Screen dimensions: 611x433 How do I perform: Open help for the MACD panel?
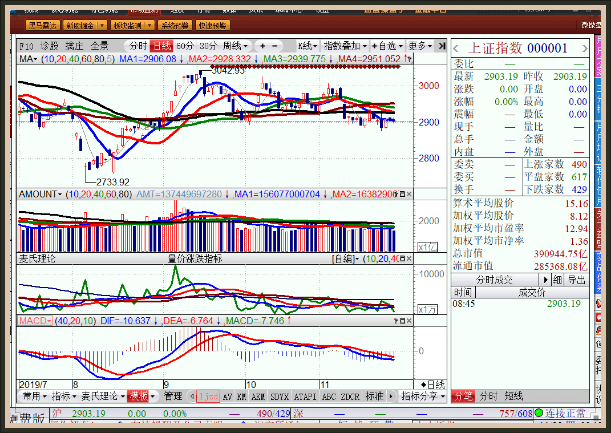click(x=396, y=321)
